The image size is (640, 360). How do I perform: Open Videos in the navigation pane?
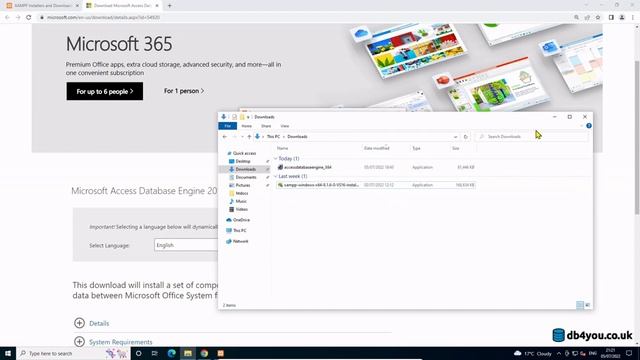[x=241, y=209]
